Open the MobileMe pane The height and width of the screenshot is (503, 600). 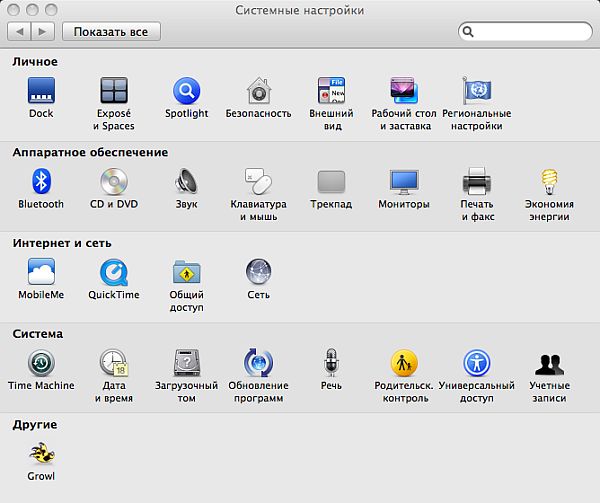pyautogui.click(x=41, y=272)
